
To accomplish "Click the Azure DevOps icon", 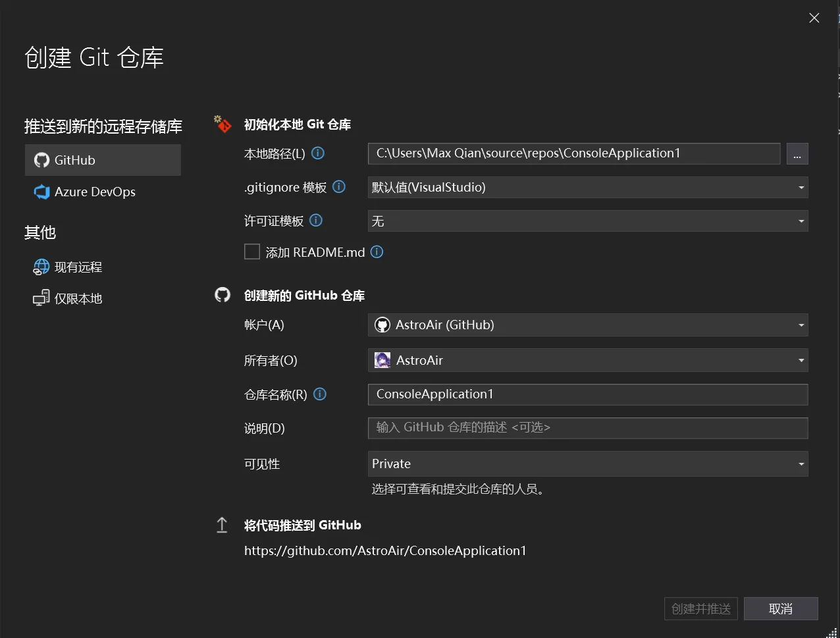I will click(41, 192).
